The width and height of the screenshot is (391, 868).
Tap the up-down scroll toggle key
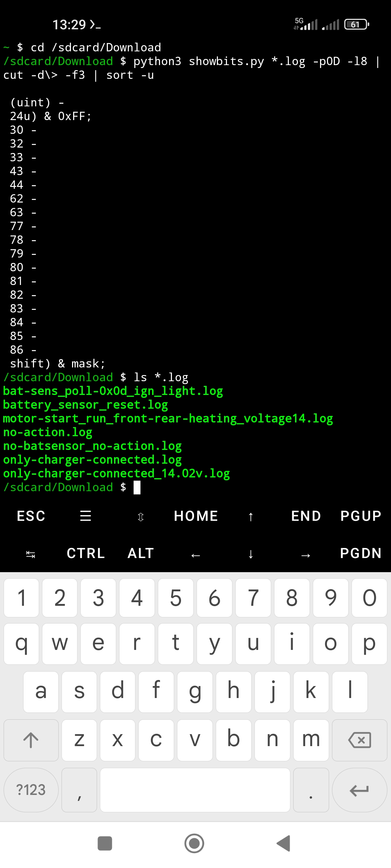(x=141, y=516)
